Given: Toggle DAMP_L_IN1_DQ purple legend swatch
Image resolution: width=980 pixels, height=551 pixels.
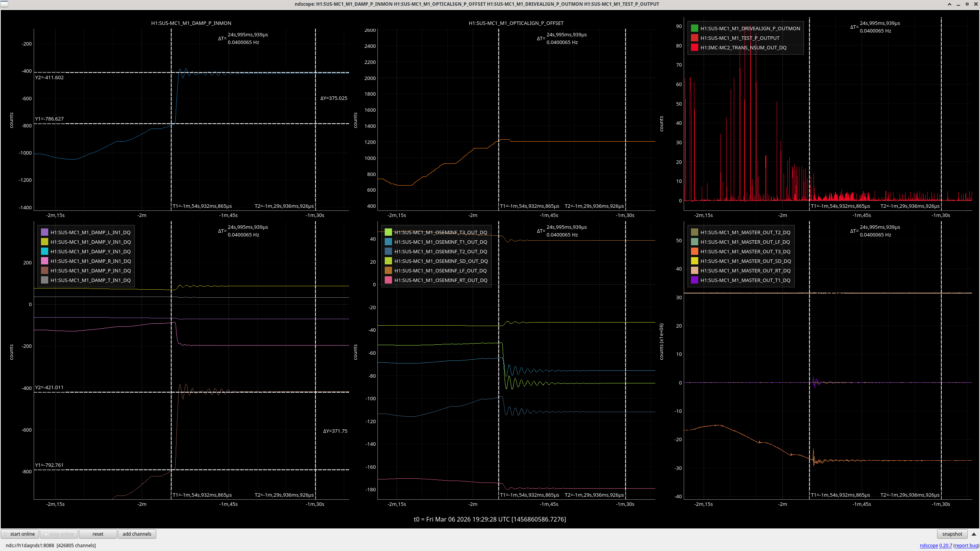Looking at the screenshot, I should pyautogui.click(x=44, y=232).
